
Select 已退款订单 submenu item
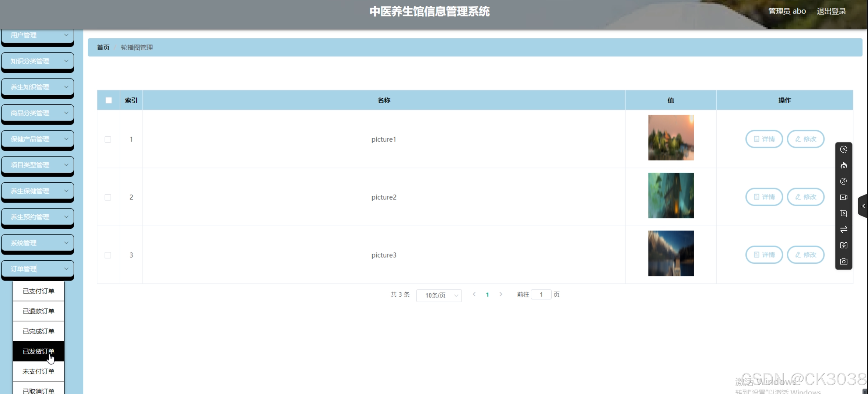(38, 311)
